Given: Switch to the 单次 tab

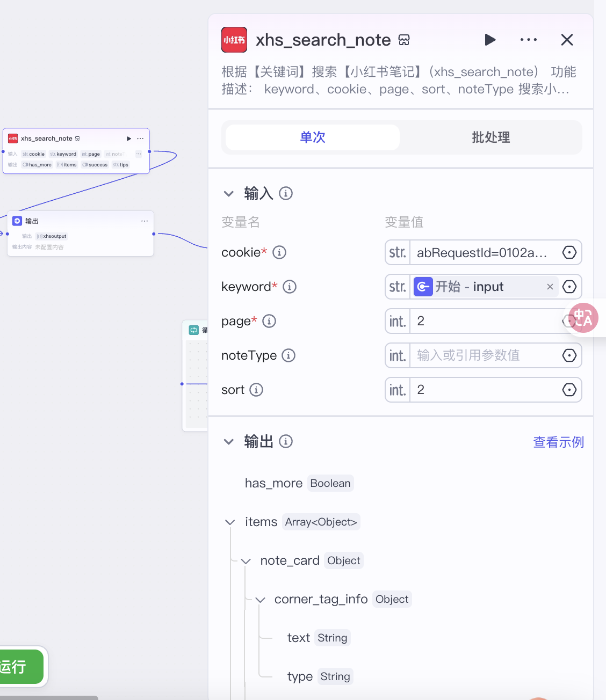Looking at the screenshot, I should (x=313, y=137).
